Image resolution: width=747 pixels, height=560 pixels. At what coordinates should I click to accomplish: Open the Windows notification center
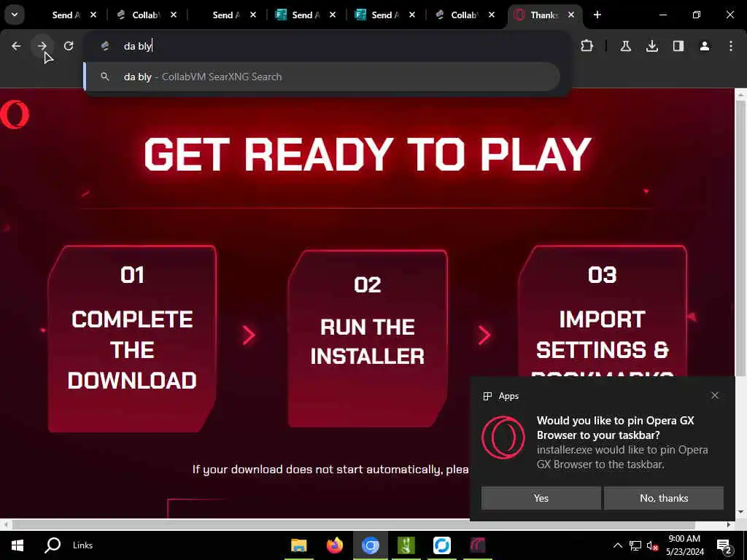(724, 545)
